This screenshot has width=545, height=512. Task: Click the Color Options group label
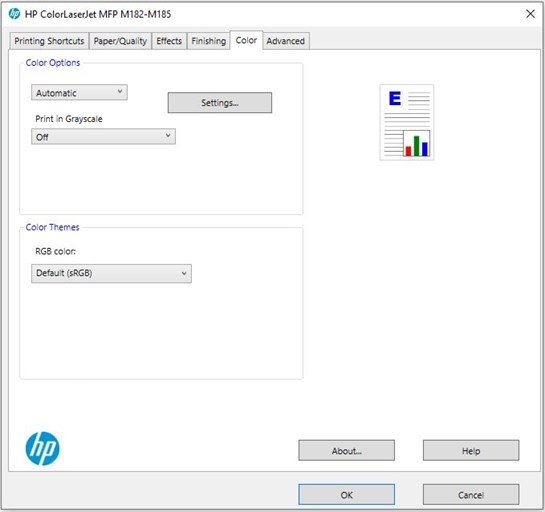pyautogui.click(x=53, y=63)
